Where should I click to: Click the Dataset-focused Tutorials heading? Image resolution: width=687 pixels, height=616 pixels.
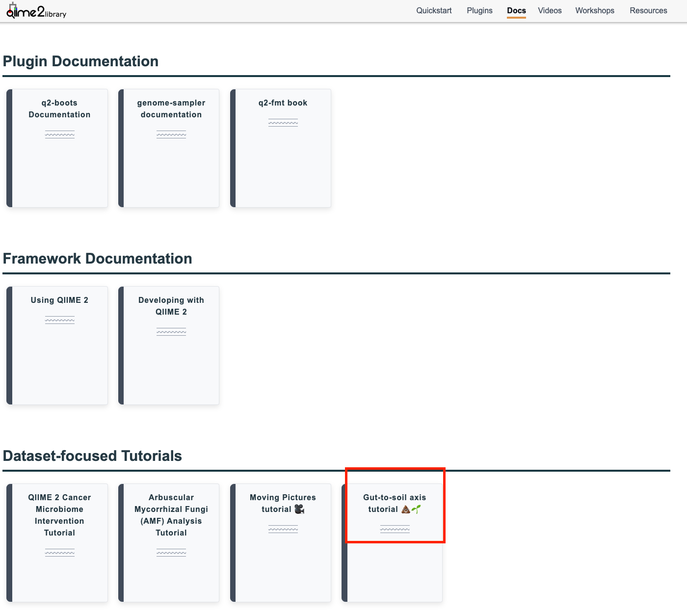tap(92, 456)
